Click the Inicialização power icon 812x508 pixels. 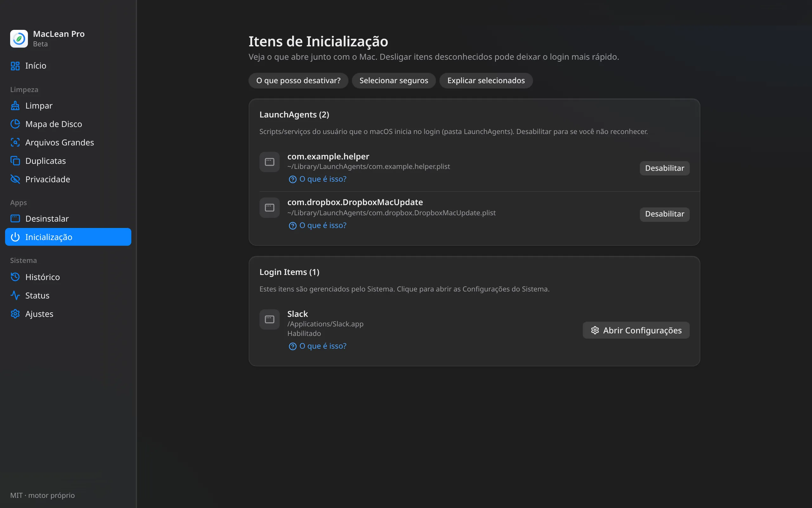tap(15, 237)
